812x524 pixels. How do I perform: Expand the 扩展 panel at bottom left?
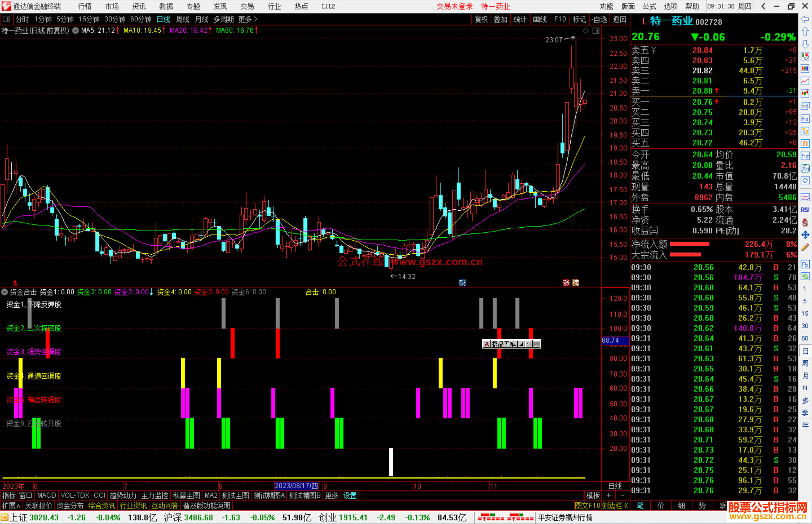pos(11,506)
